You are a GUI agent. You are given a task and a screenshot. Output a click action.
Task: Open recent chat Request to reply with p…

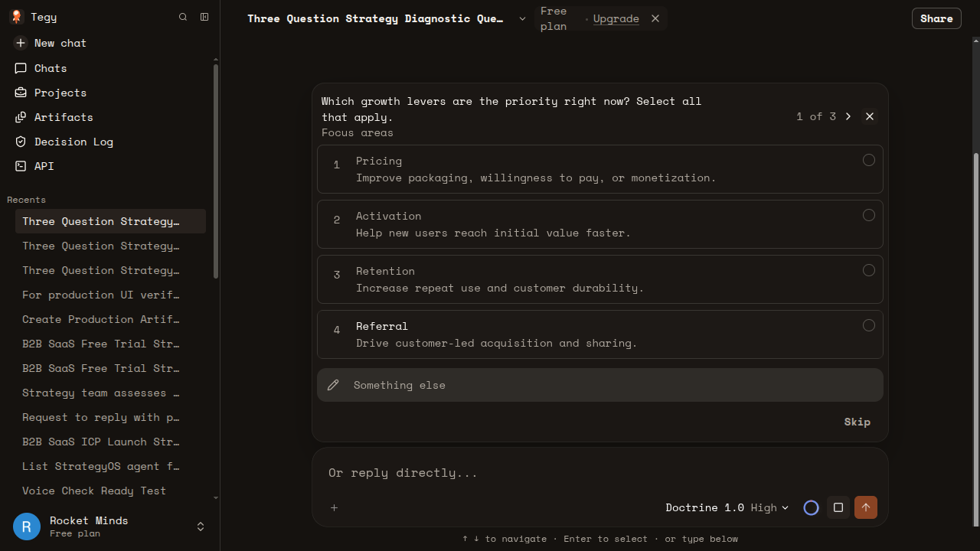click(110, 417)
